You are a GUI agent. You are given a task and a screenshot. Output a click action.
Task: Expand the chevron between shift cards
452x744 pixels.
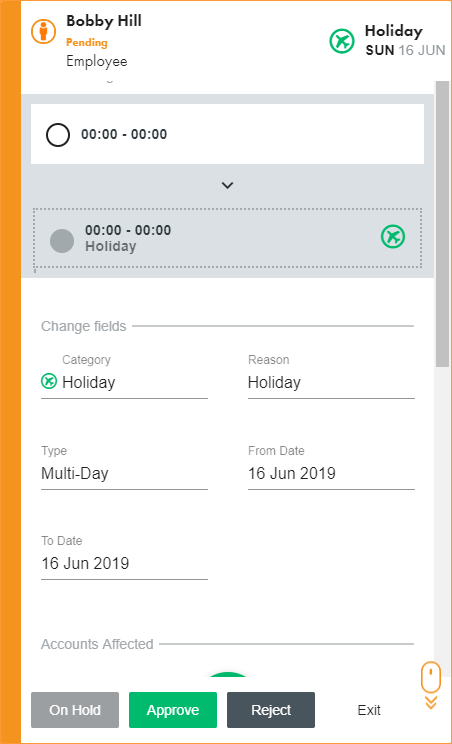click(x=228, y=186)
